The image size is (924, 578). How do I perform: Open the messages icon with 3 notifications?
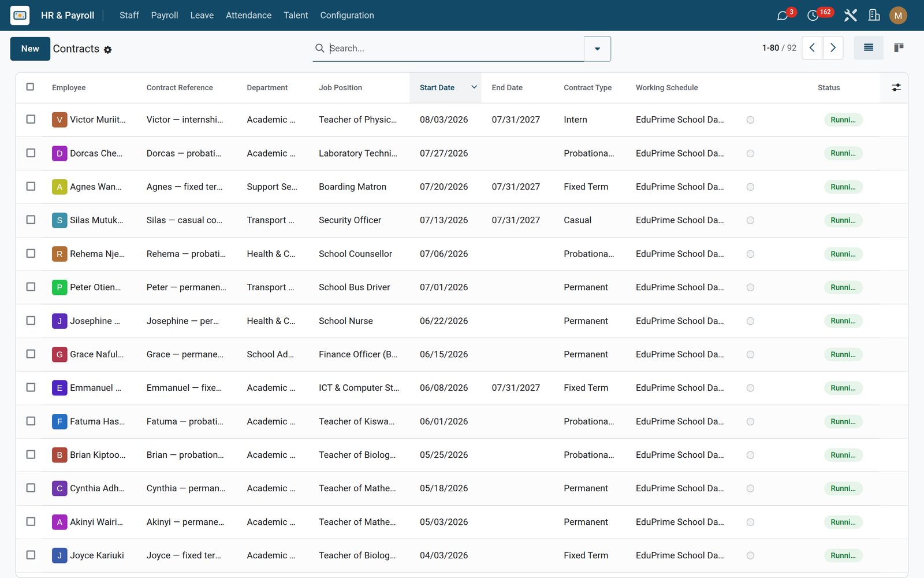(783, 16)
